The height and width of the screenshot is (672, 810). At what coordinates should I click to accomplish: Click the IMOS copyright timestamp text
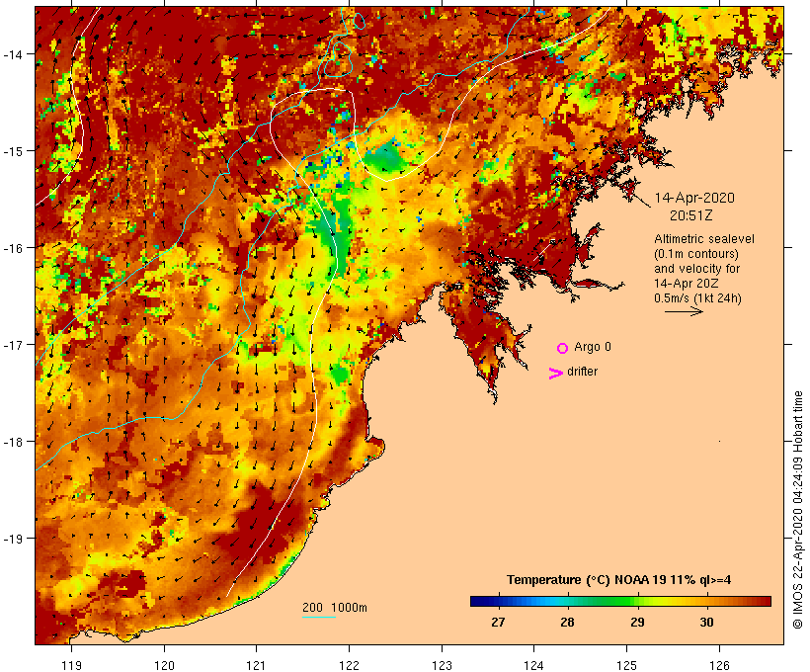click(797, 510)
